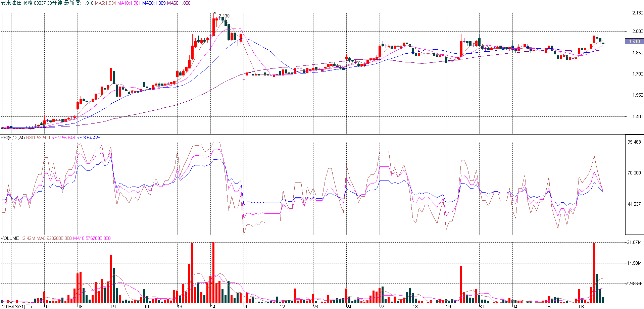Click the VOLUME panel title
The width and height of the screenshot is (644, 309).
tap(10, 238)
